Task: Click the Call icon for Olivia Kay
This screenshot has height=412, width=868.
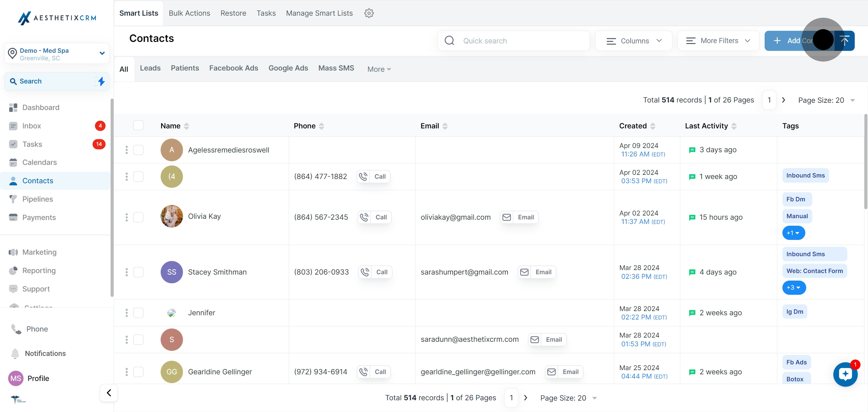Action: coord(364,217)
